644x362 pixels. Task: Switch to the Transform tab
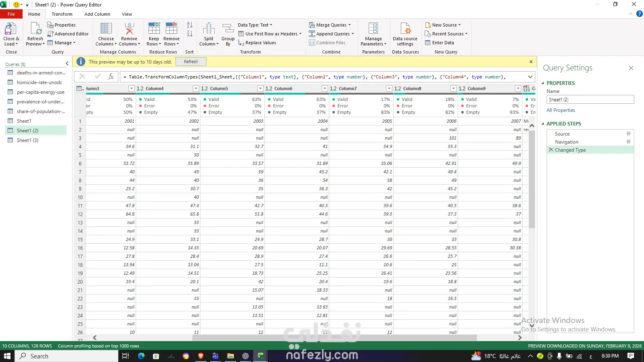click(x=62, y=14)
